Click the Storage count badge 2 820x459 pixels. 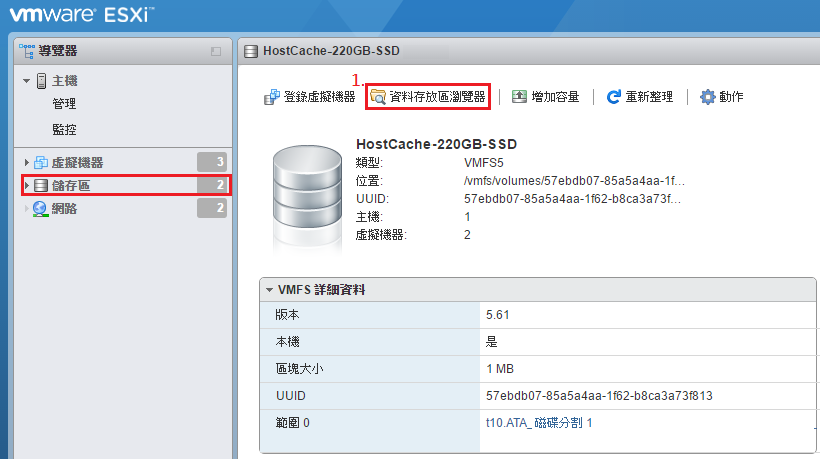pos(212,185)
